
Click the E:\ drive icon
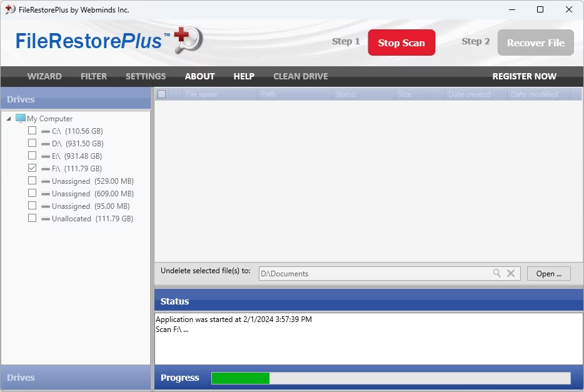point(46,156)
